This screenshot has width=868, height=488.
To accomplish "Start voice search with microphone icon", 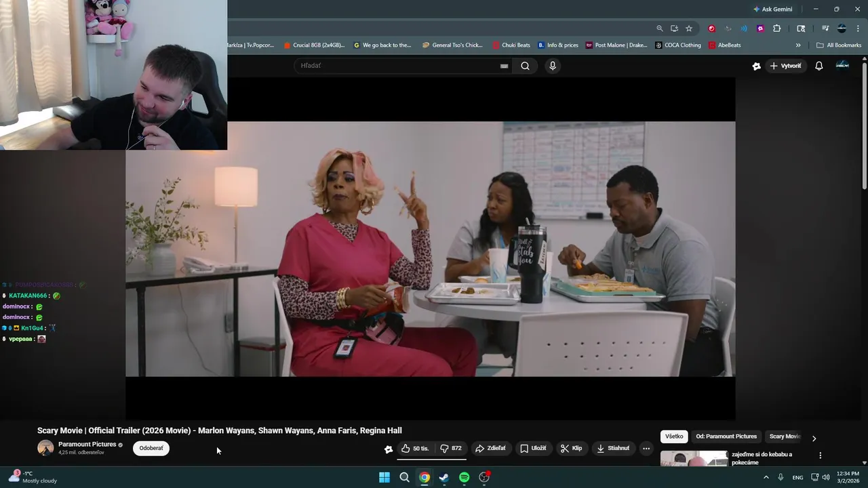I will click(x=553, y=66).
